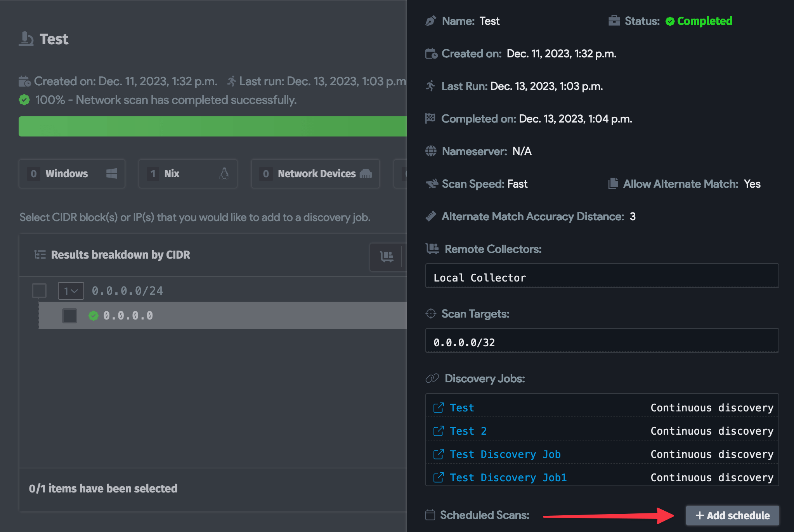Click the pen icon beside Name
This screenshot has width=794, height=532.
tap(431, 21)
